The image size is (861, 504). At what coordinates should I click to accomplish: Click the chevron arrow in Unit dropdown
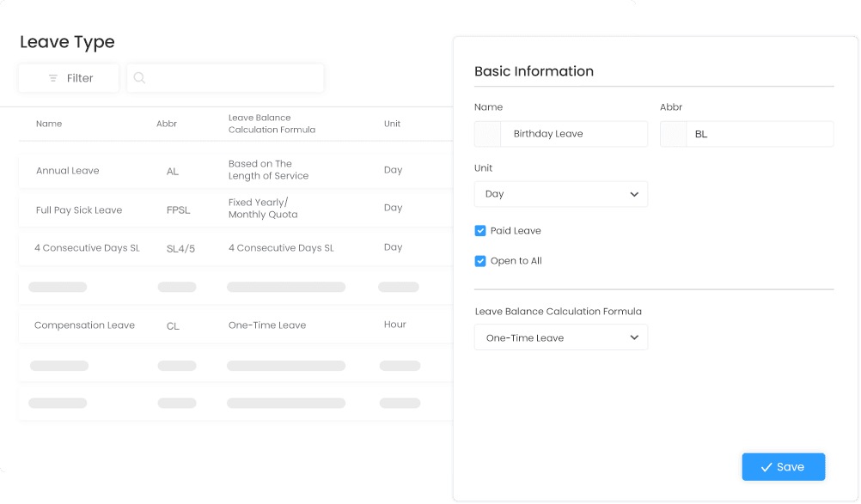634,194
